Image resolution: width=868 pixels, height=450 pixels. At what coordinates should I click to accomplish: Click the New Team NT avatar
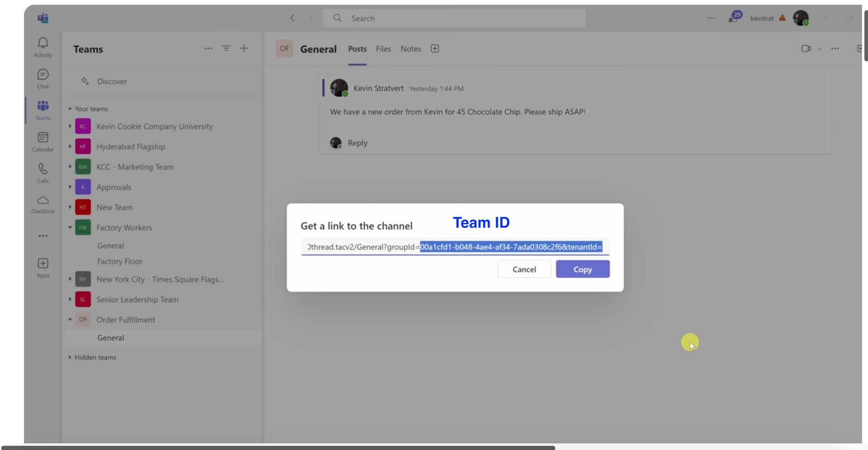[83, 207]
